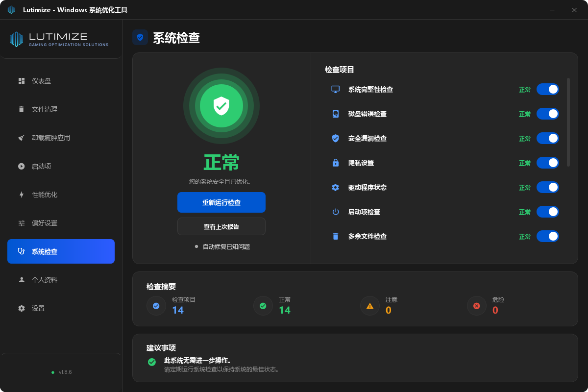Click the 文件清理 trash can icon
Screen dimensions: 588x392
[22, 109]
